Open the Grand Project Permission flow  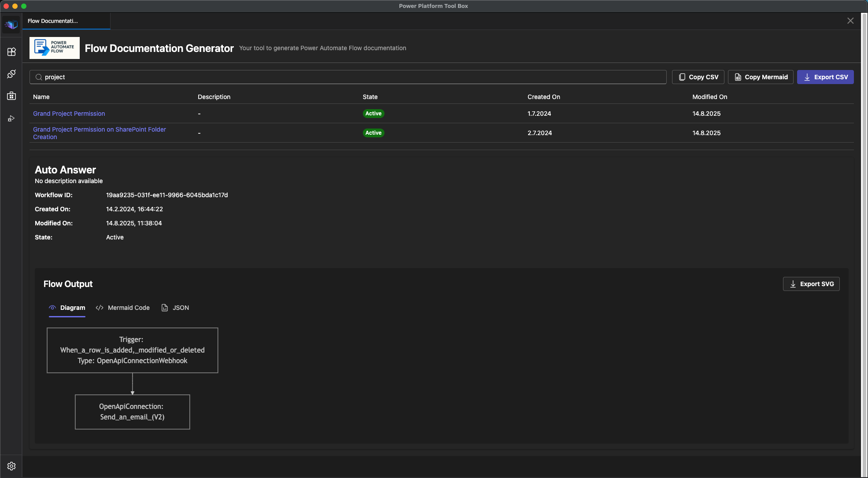(69, 114)
